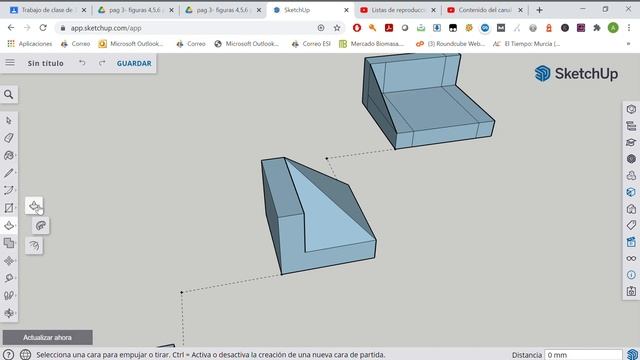This screenshot has width=640, height=360.
Task: Open the Outliner panel icon
Action: [x=631, y=126]
